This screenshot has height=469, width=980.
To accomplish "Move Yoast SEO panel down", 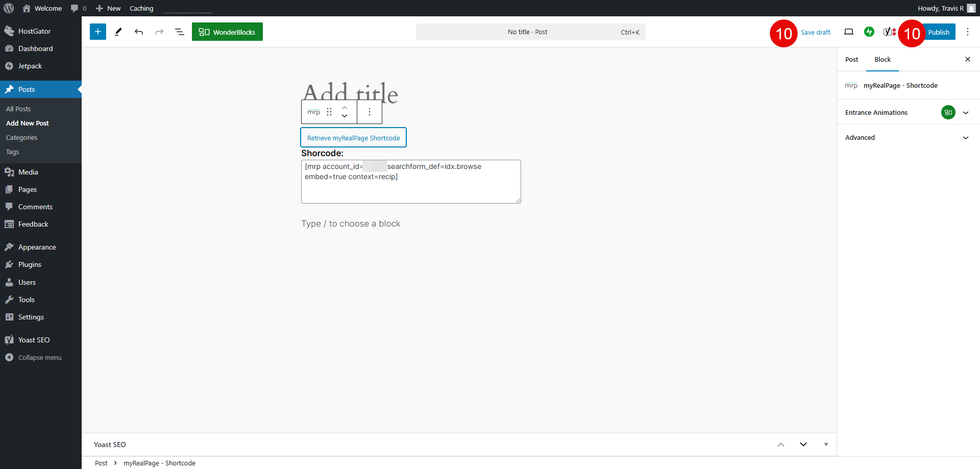I will click(803, 445).
